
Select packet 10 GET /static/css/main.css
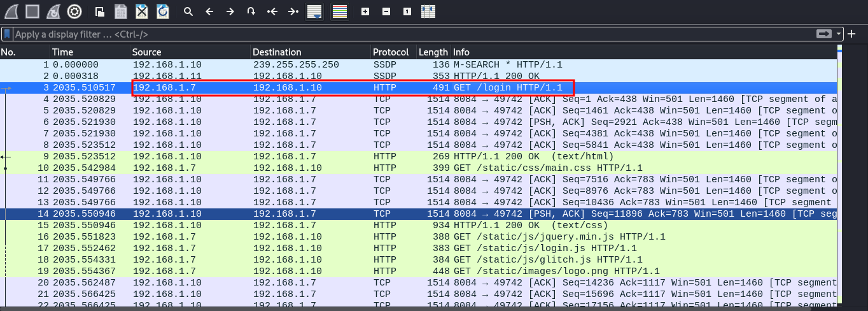click(x=418, y=168)
